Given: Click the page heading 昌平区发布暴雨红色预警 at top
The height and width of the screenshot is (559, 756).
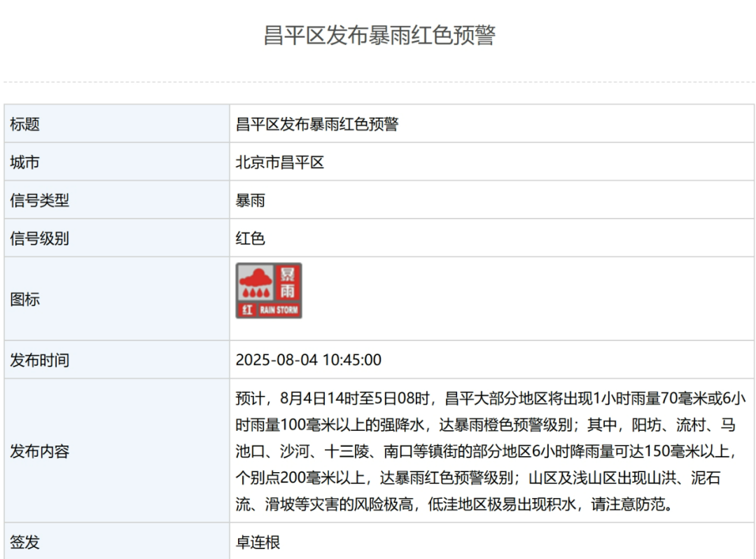Looking at the screenshot, I should 379,35.
